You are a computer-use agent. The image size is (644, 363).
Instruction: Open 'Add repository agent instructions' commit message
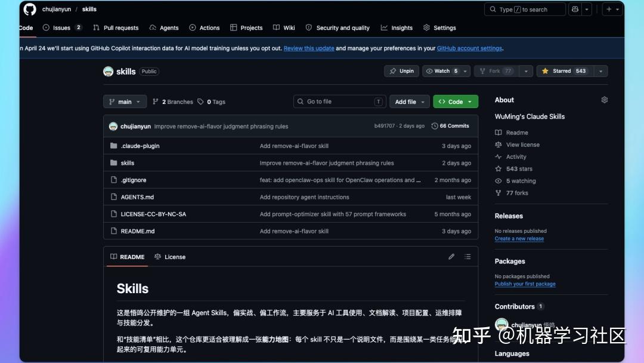[x=304, y=197]
